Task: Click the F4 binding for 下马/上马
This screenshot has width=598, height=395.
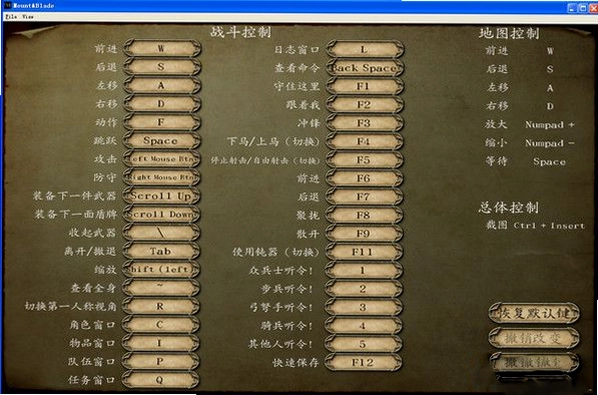Action: (364, 141)
